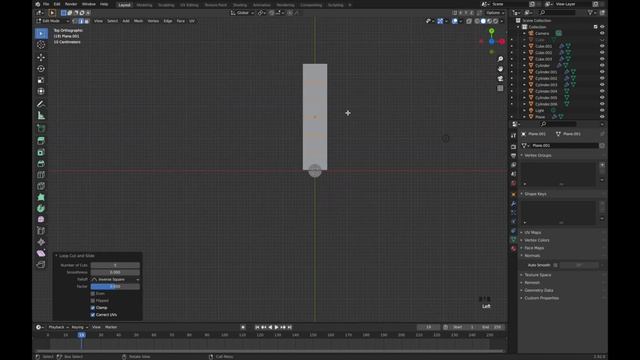Screen dimensions: 640x360
Task: Select the Knife tool
Action: coord(41,186)
